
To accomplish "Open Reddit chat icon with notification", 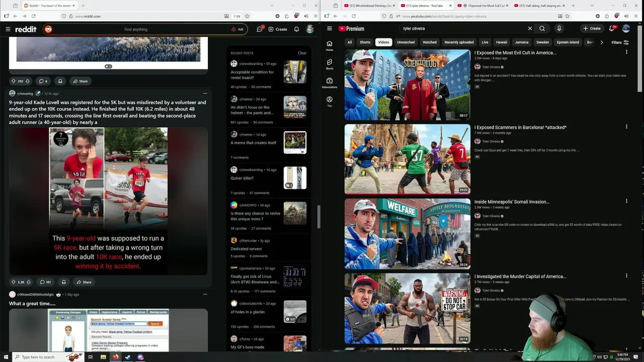I will point(260,29).
